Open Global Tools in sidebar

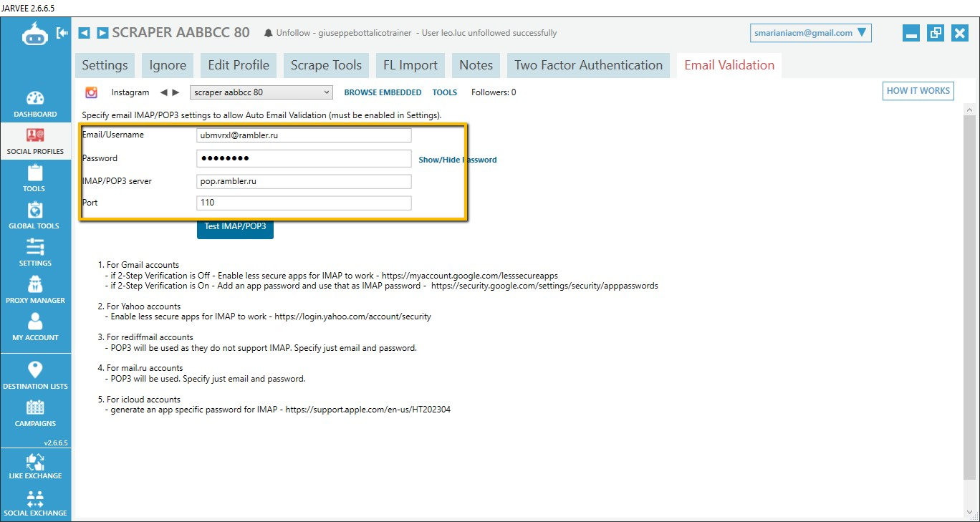click(x=35, y=216)
